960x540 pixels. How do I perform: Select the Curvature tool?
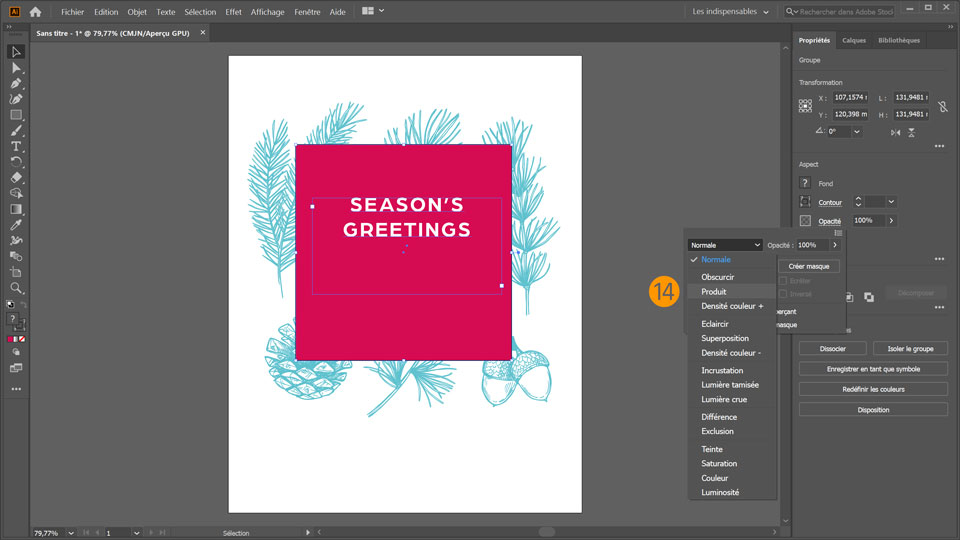click(16, 99)
